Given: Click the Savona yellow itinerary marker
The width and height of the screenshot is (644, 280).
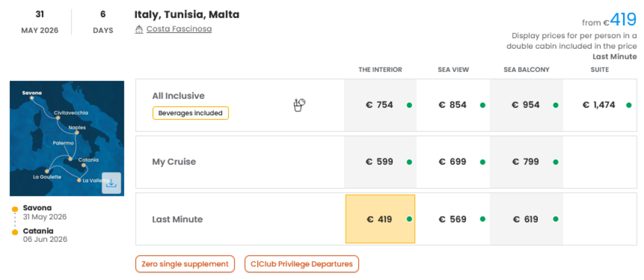Looking at the screenshot, I should tap(14, 209).
